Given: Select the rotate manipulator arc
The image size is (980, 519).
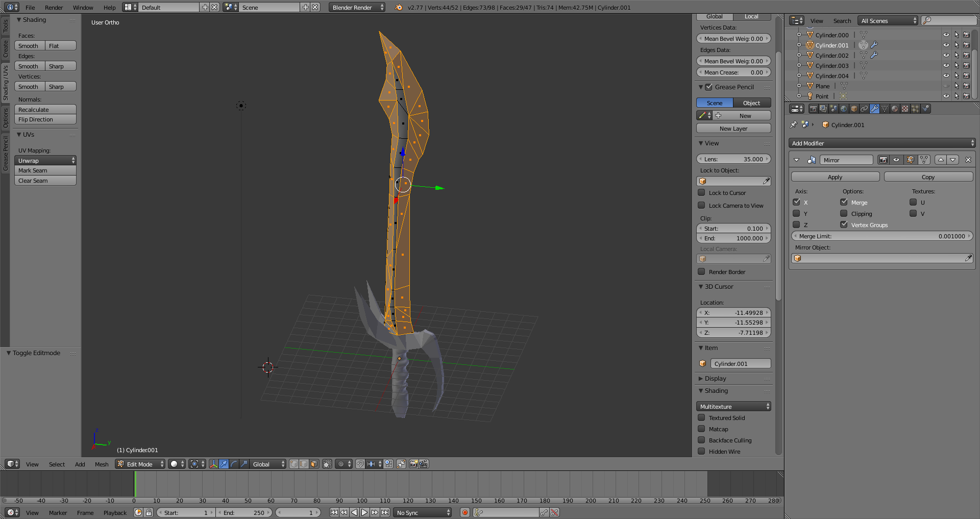Looking at the screenshot, I should 234,464.
